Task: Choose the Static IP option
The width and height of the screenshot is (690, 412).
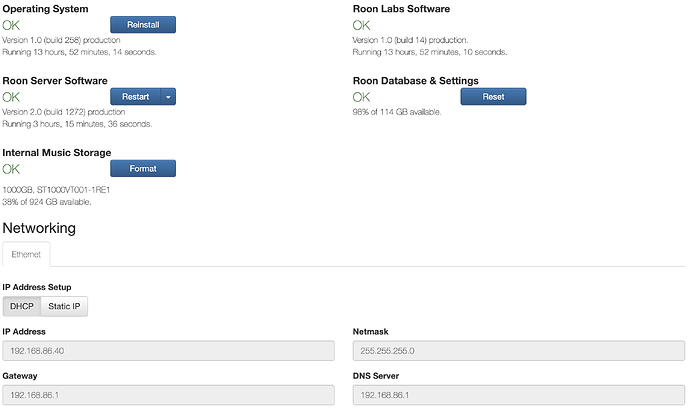Action: (65, 306)
